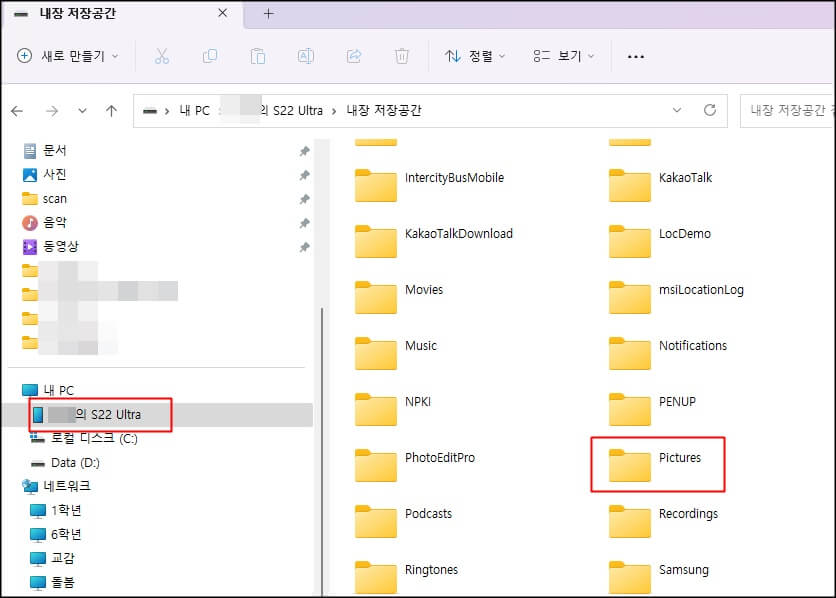This screenshot has width=836, height=598.
Task: Open the LocDemo folder
Action: (x=660, y=240)
